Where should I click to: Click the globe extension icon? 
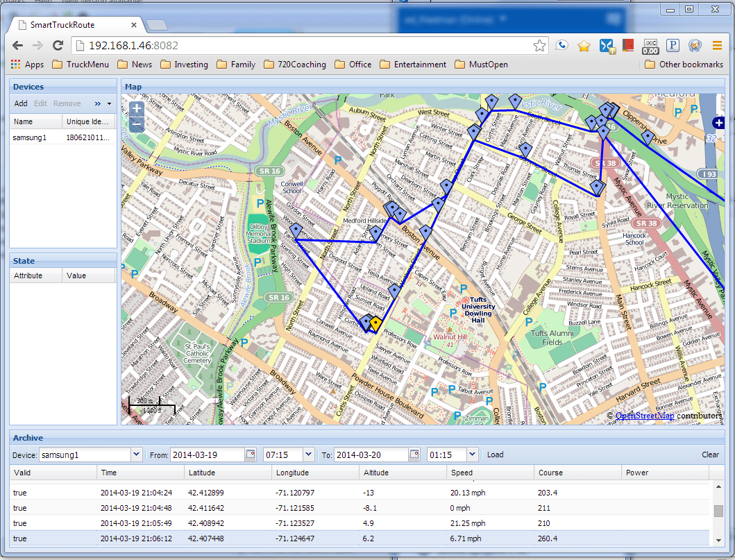(695, 46)
